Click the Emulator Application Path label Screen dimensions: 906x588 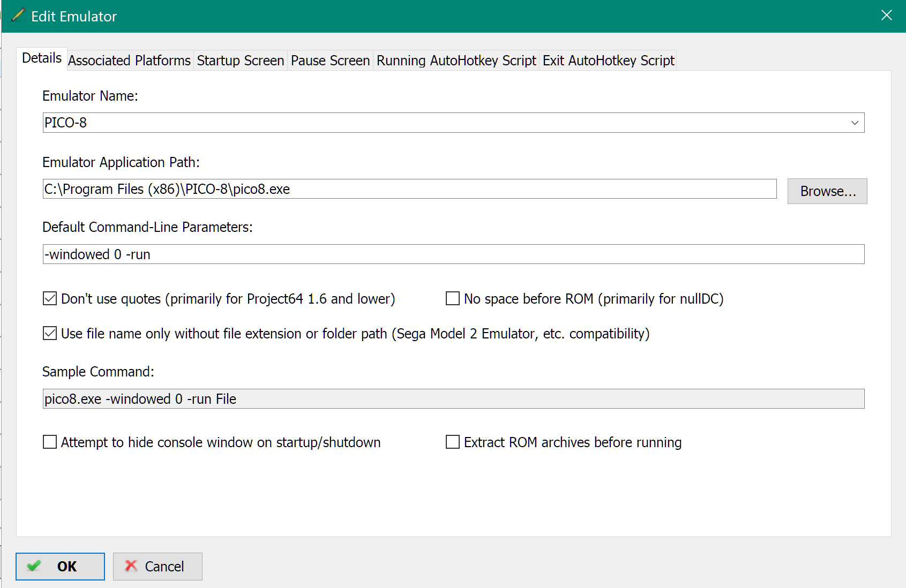pos(121,162)
